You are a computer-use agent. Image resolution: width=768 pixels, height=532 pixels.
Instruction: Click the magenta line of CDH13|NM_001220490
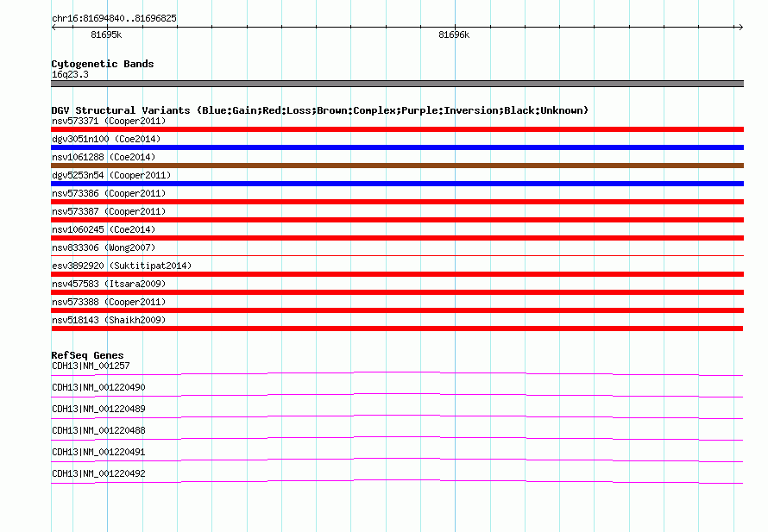coord(397,396)
